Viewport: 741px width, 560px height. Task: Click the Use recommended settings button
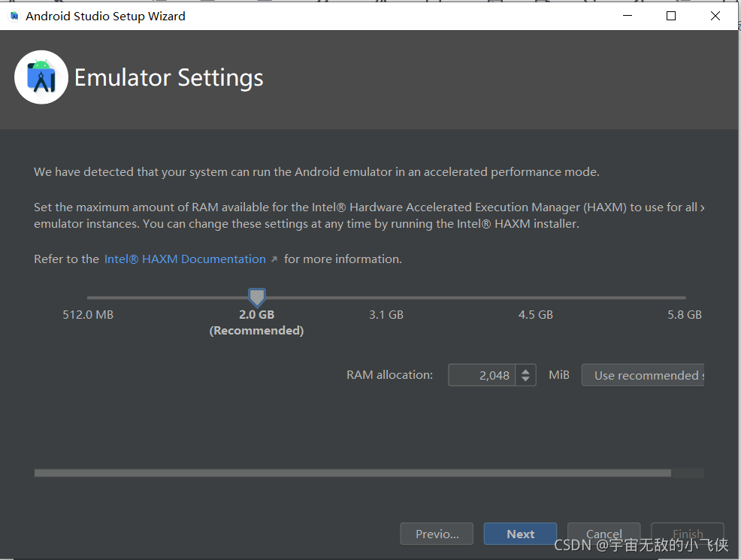pyautogui.click(x=643, y=375)
